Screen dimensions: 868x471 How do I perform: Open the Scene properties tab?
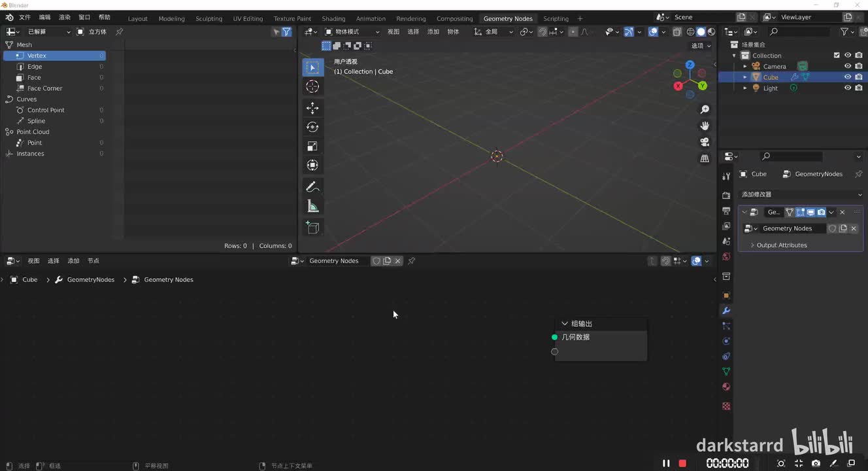726,241
